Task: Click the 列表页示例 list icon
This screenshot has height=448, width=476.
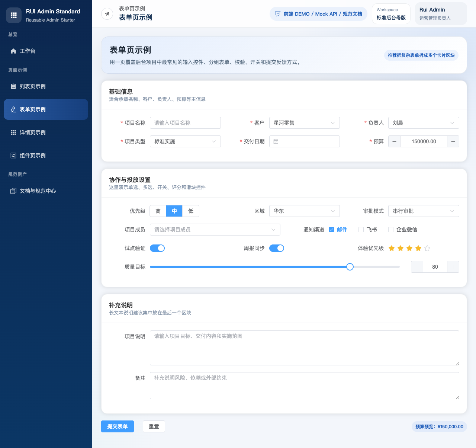Action: coord(13,86)
